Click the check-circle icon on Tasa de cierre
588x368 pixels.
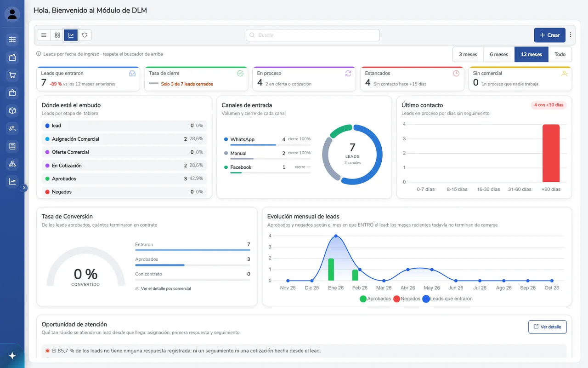(x=240, y=73)
